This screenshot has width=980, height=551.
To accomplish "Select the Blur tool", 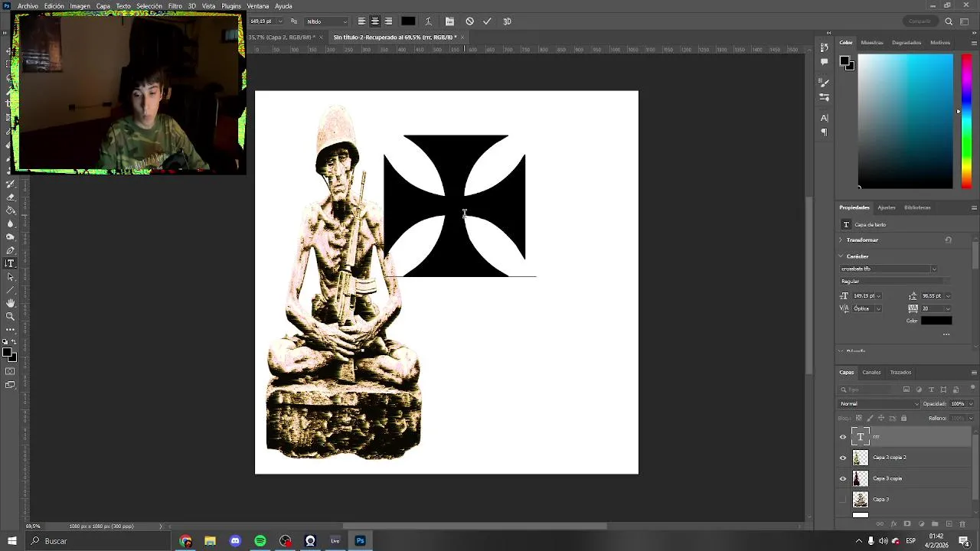I will pyautogui.click(x=11, y=223).
